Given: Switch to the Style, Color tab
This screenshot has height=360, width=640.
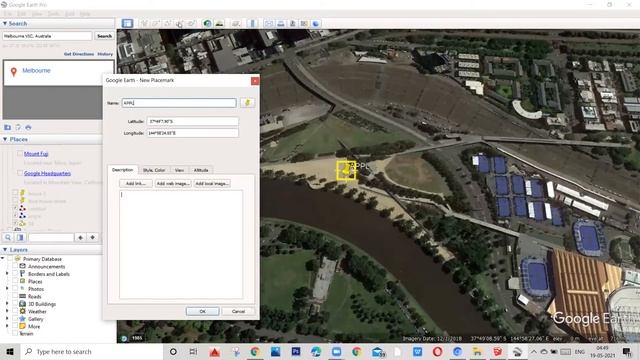Looking at the screenshot, I should [154, 170].
